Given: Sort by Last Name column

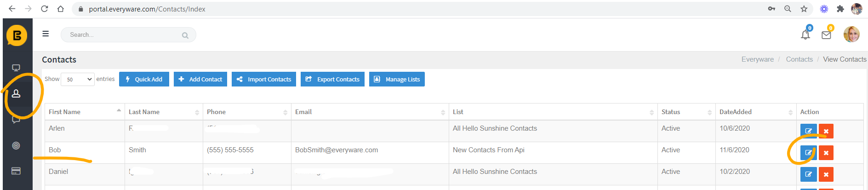Looking at the screenshot, I should tap(164, 112).
